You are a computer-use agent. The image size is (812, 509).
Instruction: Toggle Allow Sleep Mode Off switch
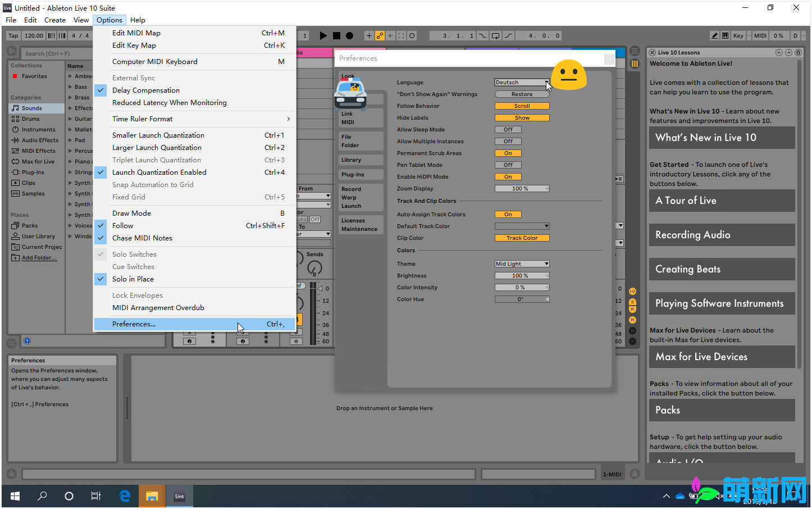(x=508, y=129)
